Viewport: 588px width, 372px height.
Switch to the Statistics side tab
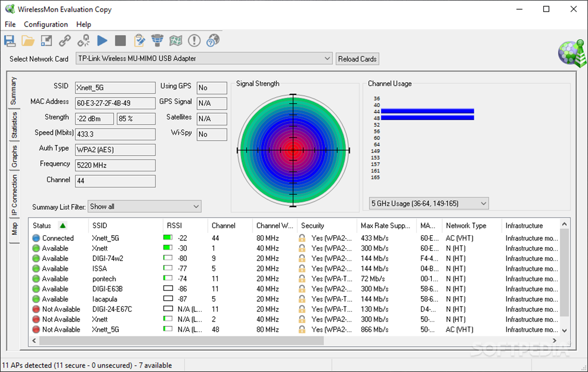point(14,125)
